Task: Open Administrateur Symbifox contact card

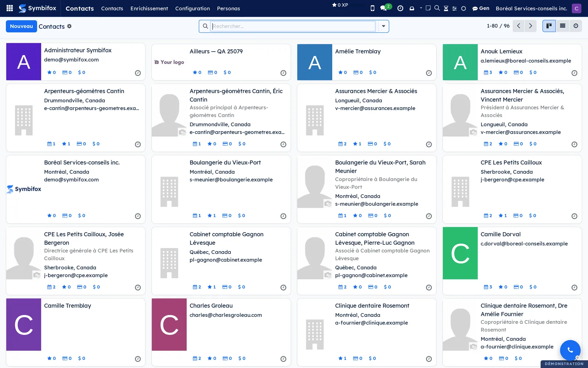Action: 76,61
